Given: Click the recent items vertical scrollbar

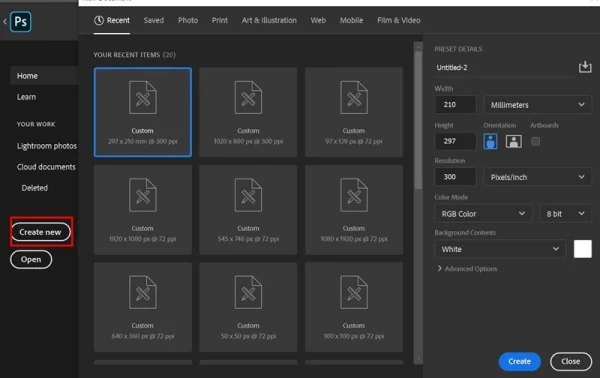Looking at the screenshot, I should tap(418, 120).
